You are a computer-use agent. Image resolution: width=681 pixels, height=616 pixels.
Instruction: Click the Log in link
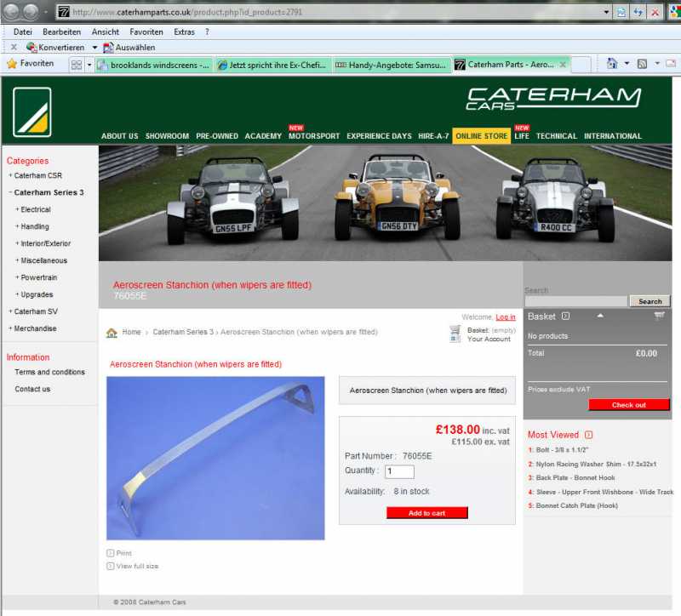(505, 317)
